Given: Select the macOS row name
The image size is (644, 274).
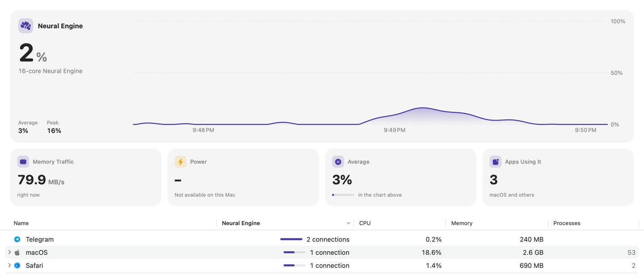Looking at the screenshot, I should coord(37,253).
